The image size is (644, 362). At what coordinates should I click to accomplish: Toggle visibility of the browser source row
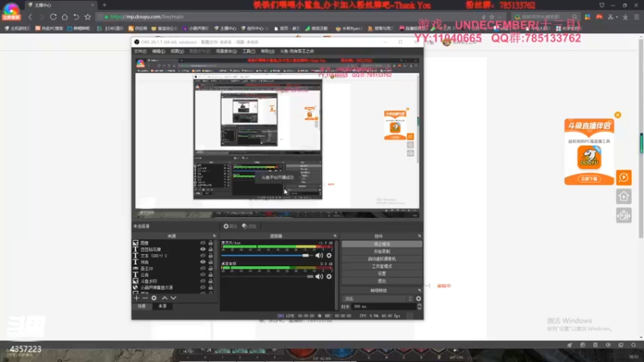(x=203, y=287)
